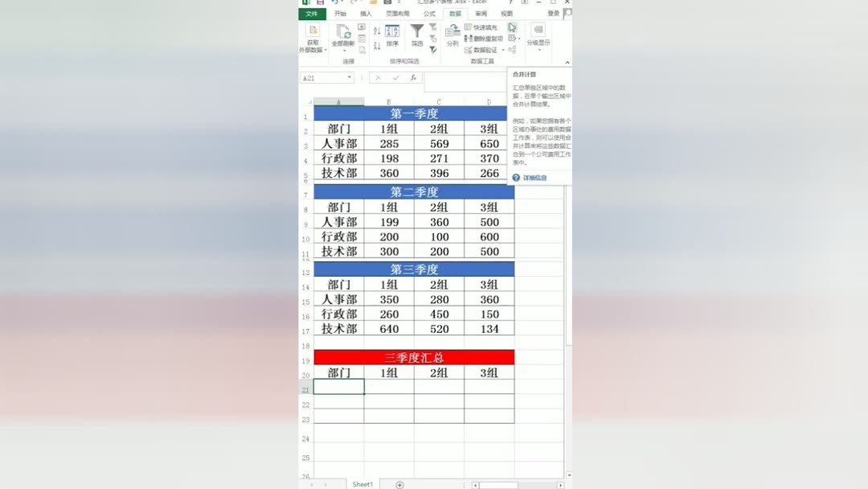The width and height of the screenshot is (868, 489).
Task: Select the Sheet1 worksheet tab
Action: click(x=362, y=484)
